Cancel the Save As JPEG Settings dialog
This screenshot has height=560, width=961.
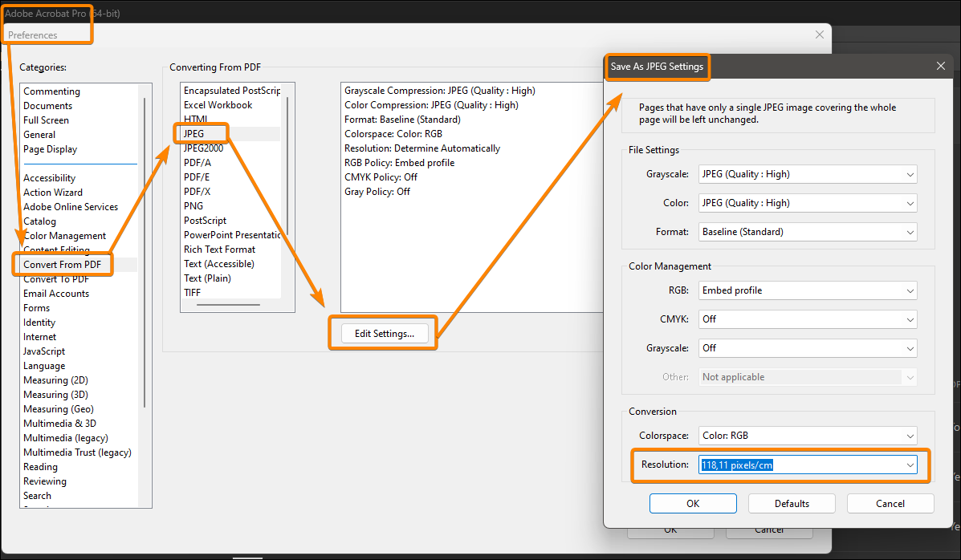point(890,503)
